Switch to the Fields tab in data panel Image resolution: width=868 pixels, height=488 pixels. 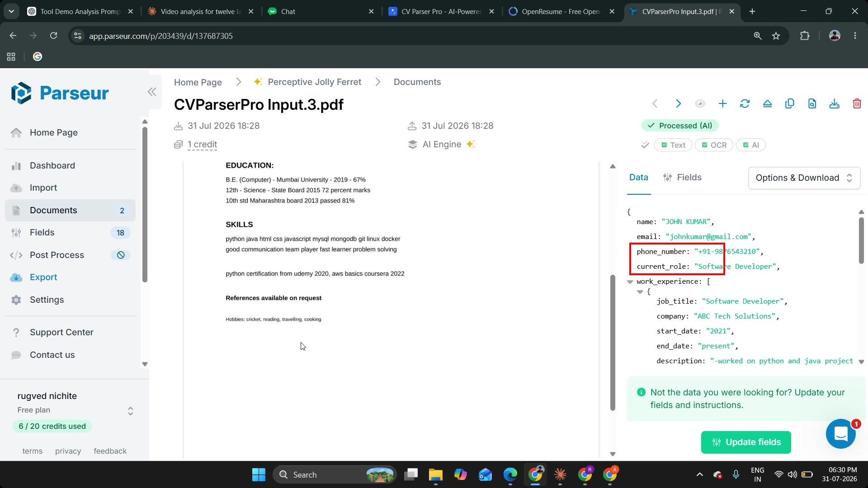(682, 178)
